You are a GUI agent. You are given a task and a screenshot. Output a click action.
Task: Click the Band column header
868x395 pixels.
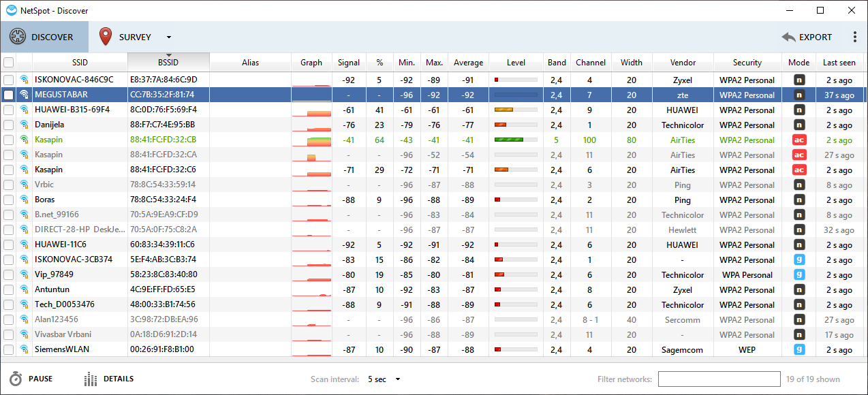557,63
